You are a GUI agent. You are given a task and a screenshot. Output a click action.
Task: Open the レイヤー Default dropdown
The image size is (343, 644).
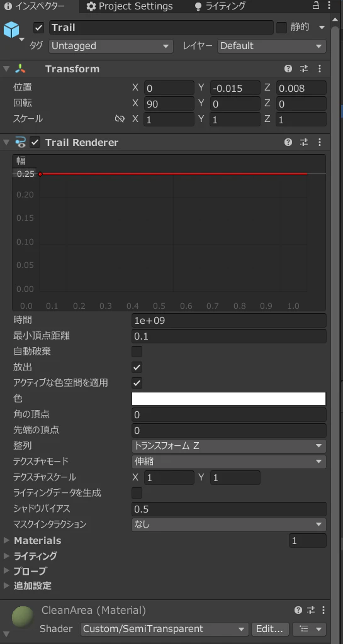[x=272, y=46]
